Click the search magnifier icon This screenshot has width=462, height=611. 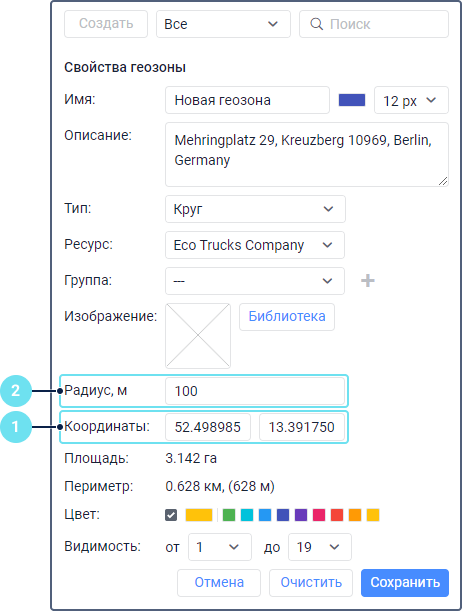[316, 24]
